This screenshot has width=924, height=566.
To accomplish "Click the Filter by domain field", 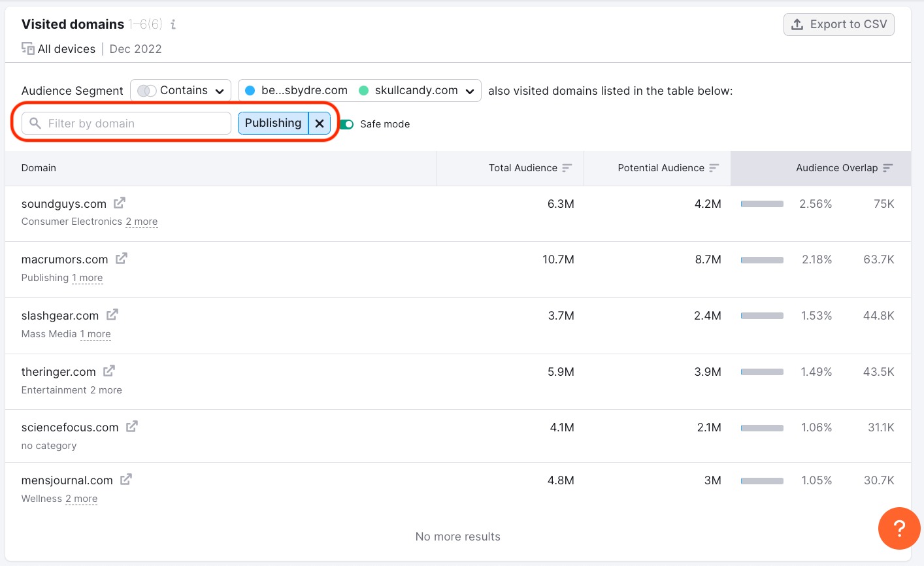I will (x=126, y=123).
